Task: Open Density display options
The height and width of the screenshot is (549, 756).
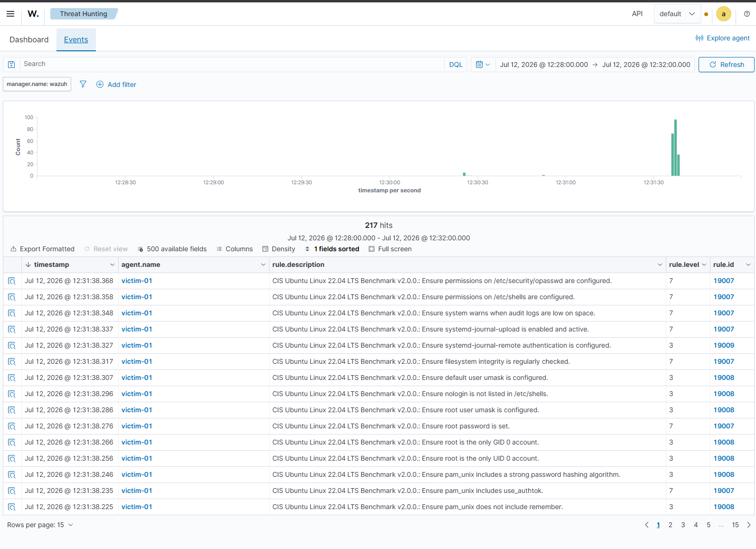Action: point(279,249)
